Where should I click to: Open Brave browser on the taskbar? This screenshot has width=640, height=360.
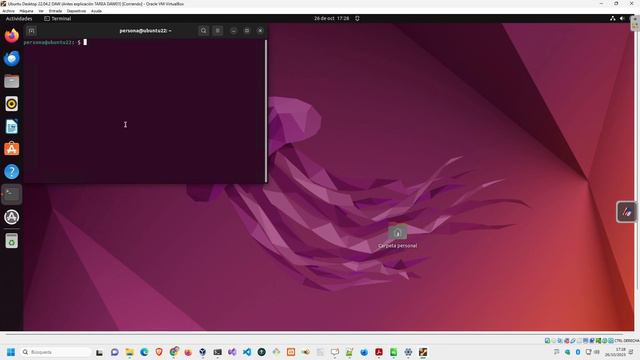tap(159, 352)
